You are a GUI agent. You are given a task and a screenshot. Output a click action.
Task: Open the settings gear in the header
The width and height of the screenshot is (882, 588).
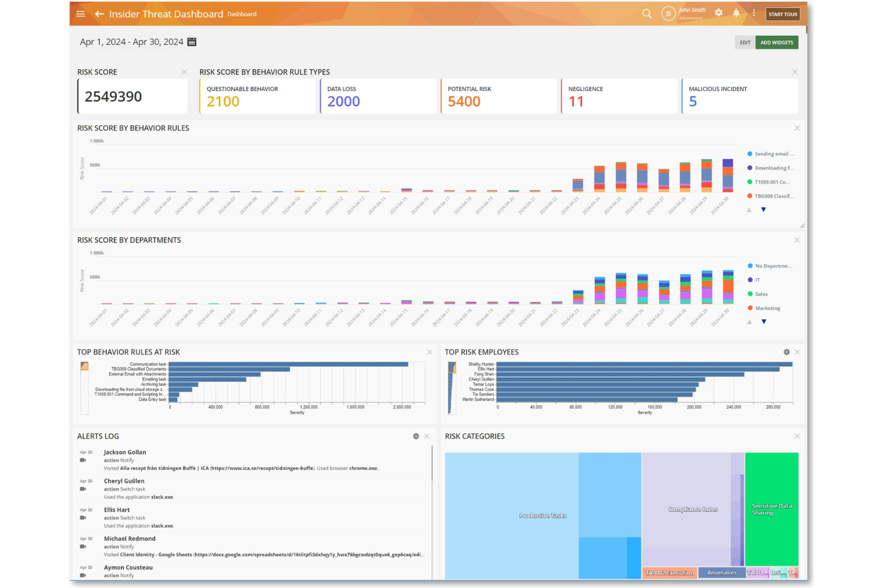tap(718, 12)
